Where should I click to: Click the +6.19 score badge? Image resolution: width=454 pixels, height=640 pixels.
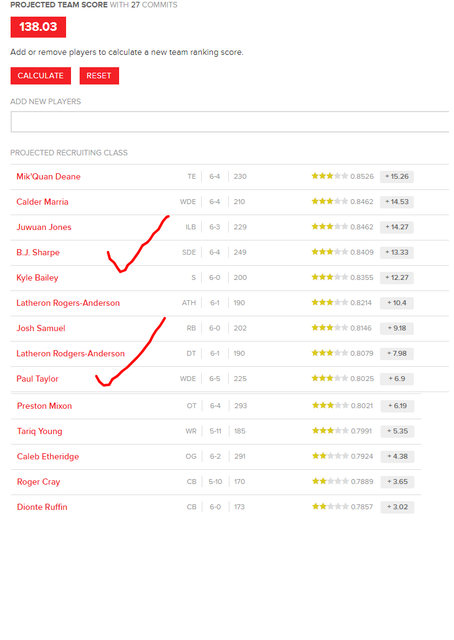397,406
